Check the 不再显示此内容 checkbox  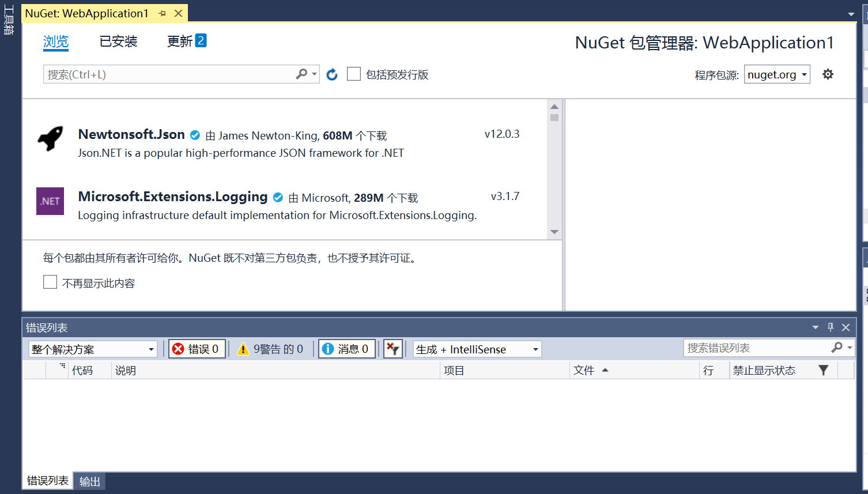50,282
